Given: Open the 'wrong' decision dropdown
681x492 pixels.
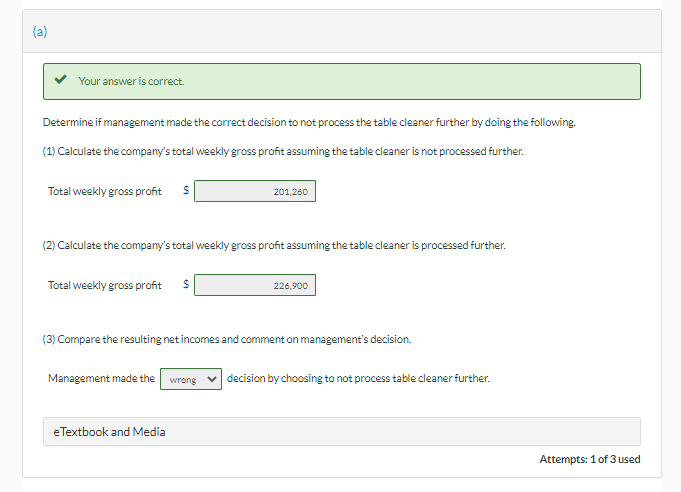Looking at the screenshot, I should tap(191, 379).
